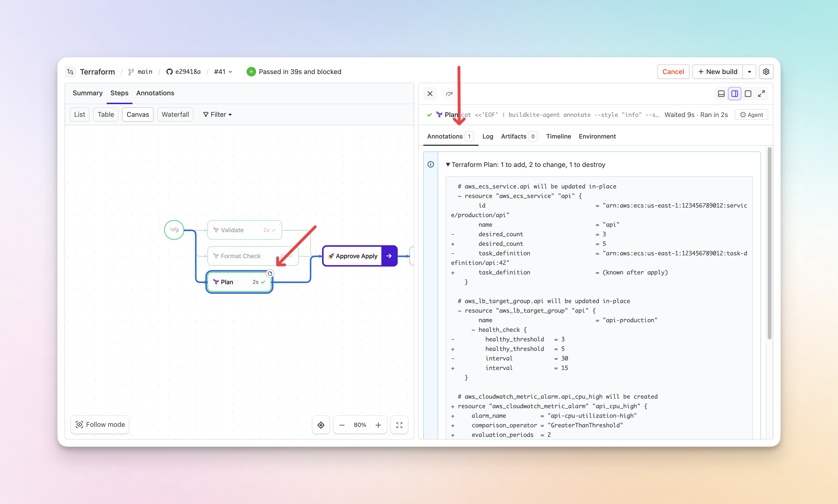Select the full panel layout icon
Viewport: 838px width, 504px height.
[748, 94]
